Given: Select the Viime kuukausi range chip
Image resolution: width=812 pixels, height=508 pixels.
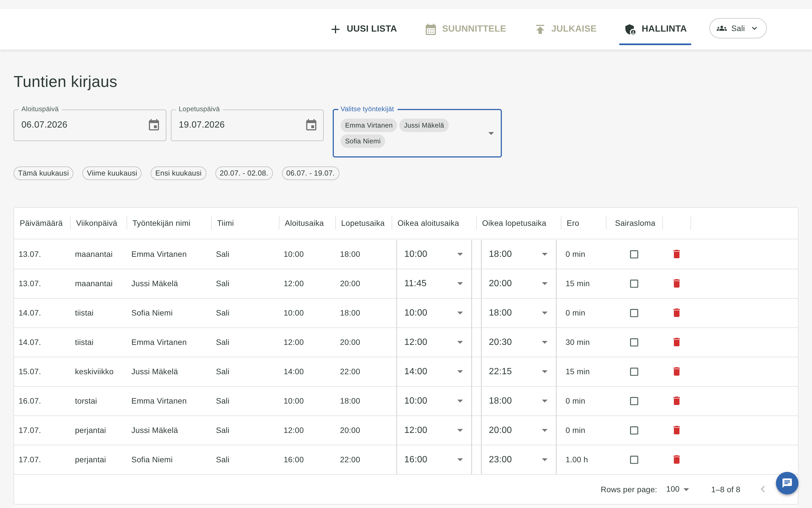Looking at the screenshot, I should 112,173.
